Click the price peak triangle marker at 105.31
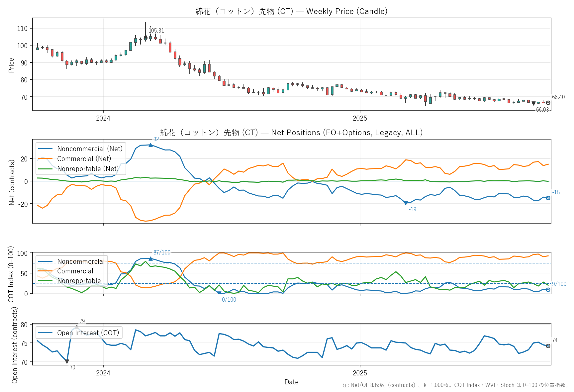The width and height of the screenshot is (574, 392). [145, 37]
